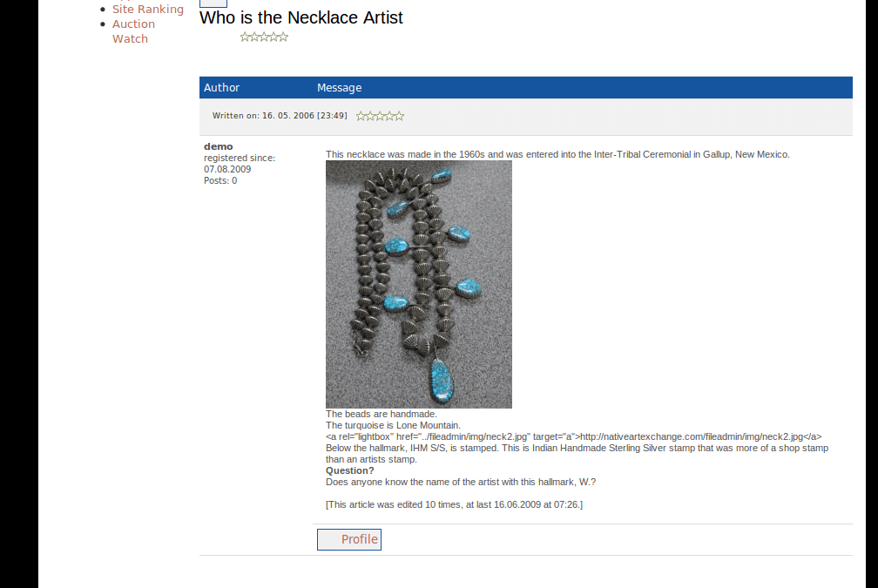Give the post three stars beside the written date
The width and height of the screenshot is (878, 588).
point(380,116)
